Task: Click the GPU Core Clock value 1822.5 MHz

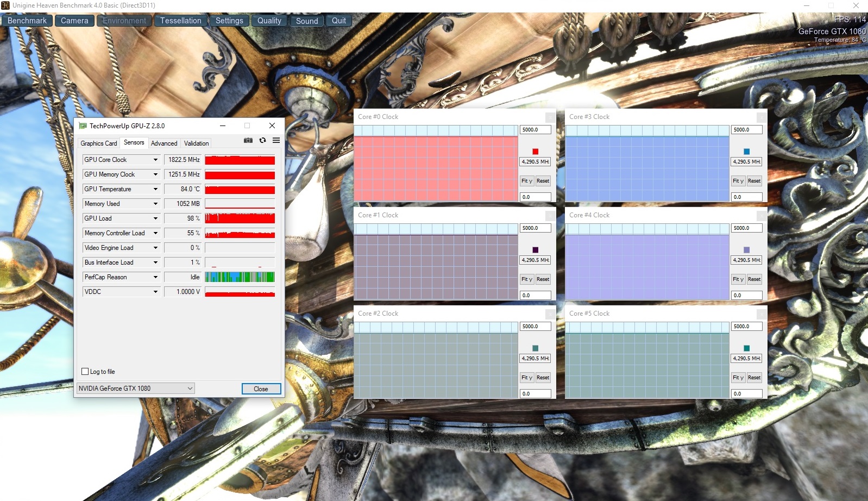Action: coord(183,160)
